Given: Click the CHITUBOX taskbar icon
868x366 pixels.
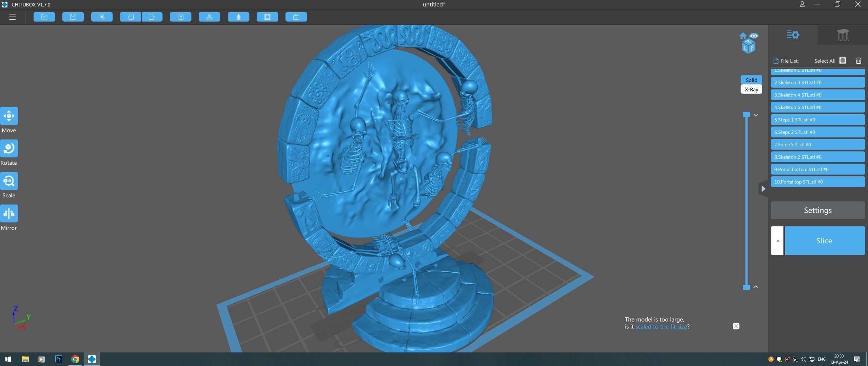Looking at the screenshot, I should (x=92, y=359).
